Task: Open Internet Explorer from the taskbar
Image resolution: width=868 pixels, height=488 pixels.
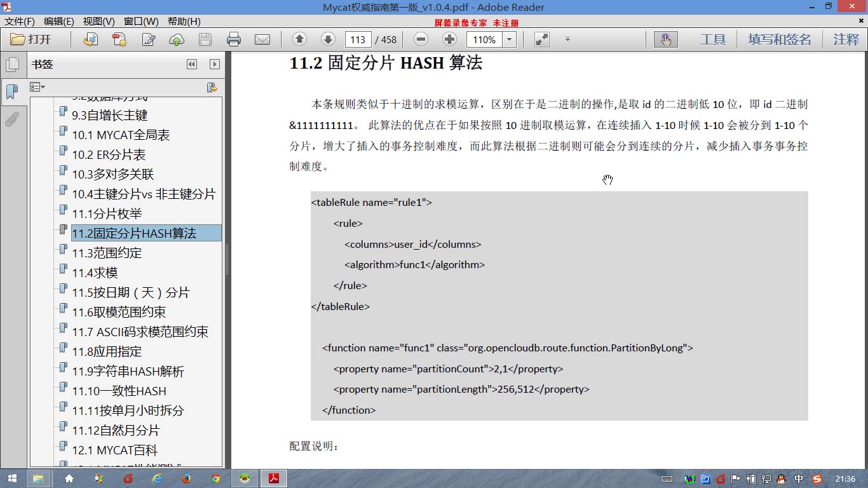Action: [x=157, y=478]
